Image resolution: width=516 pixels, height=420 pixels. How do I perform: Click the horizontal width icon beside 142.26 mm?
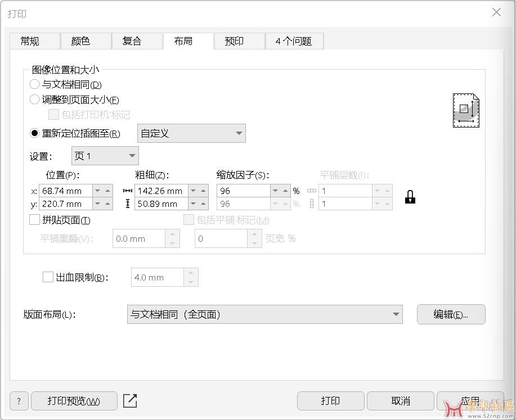128,191
